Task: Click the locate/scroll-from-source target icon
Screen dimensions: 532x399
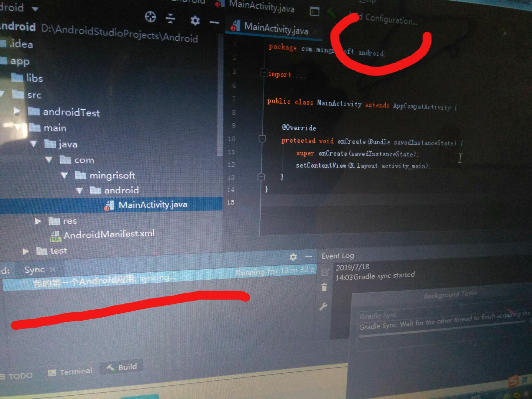Action: (x=150, y=17)
